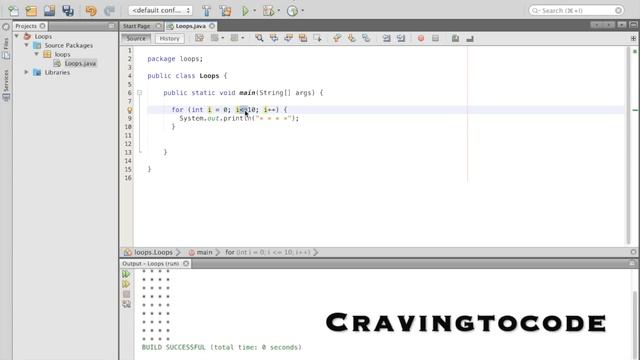Switch to History view button
The width and height of the screenshot is (640, 360).
click(169, 38)
